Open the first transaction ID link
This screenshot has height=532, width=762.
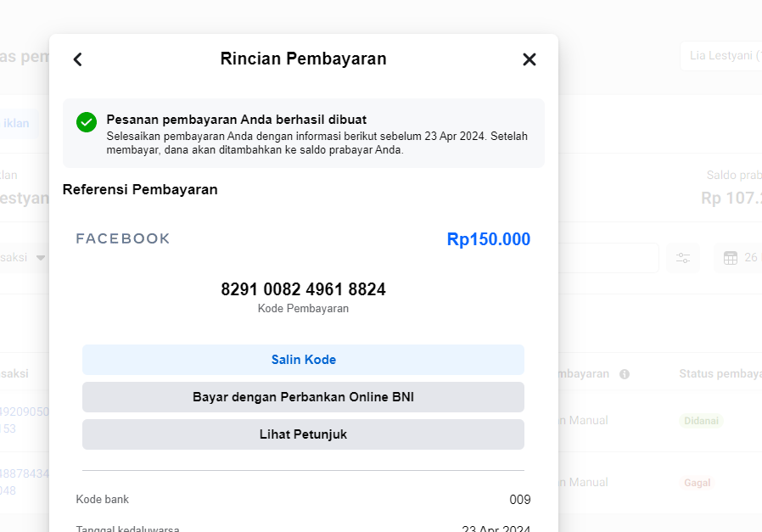click(25, 420)
